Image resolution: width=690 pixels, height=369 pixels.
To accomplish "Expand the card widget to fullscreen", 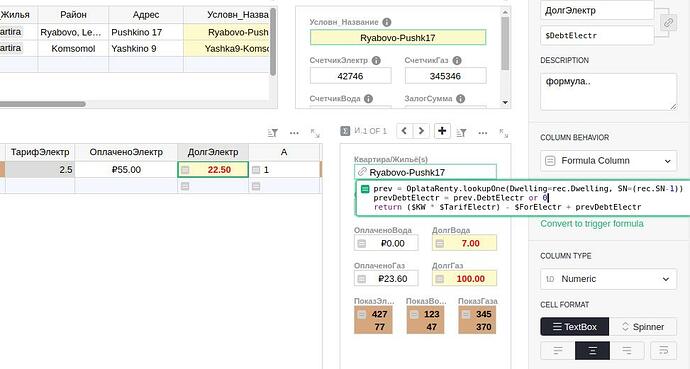I will [503, 133].
